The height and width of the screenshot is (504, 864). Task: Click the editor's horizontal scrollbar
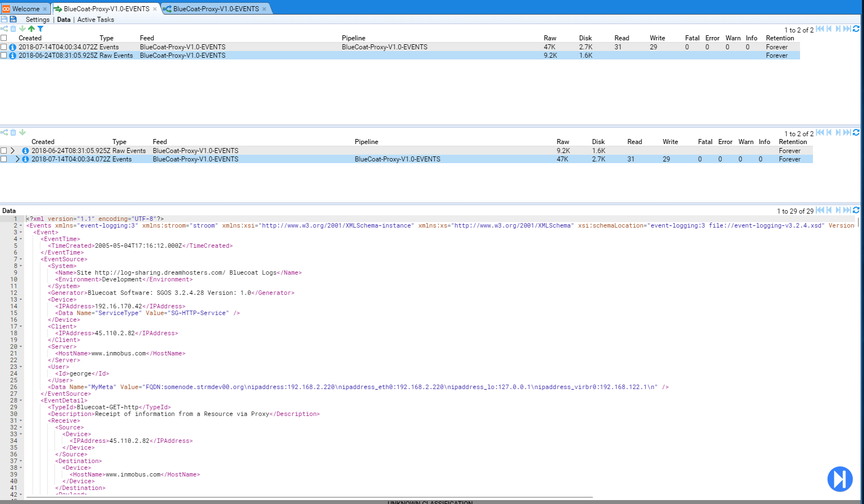click(309, 497)
